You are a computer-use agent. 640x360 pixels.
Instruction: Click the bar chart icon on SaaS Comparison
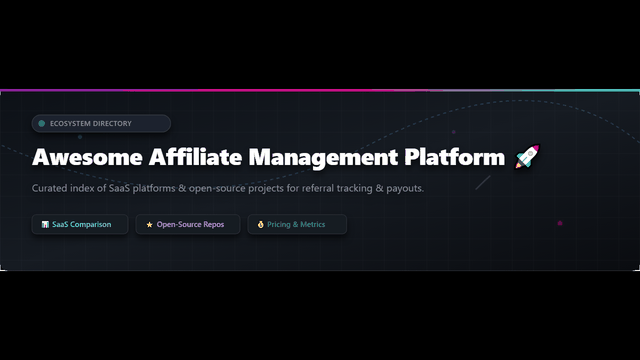click(x=45, y=224)
